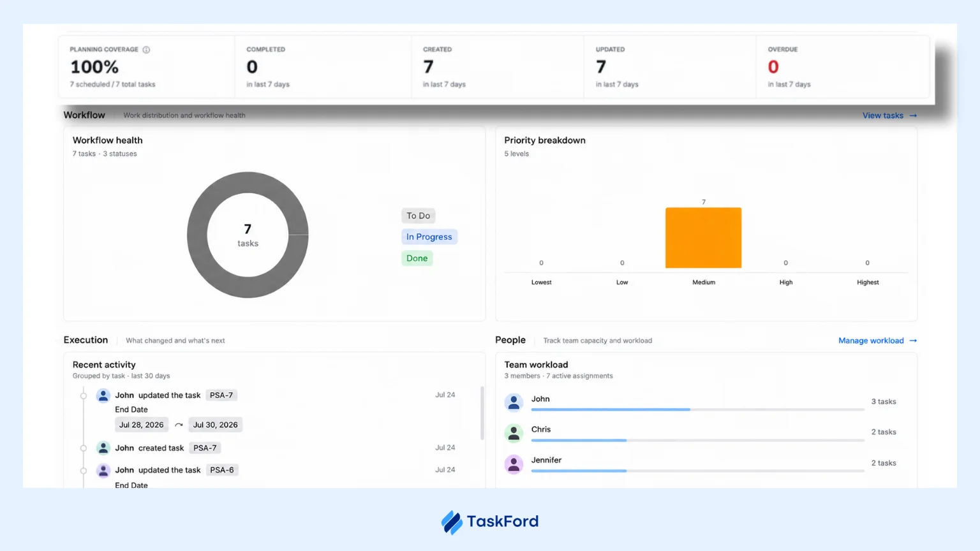980x551 pixels.
Task: Click Chris's workload progress bar
Action: 698,440
